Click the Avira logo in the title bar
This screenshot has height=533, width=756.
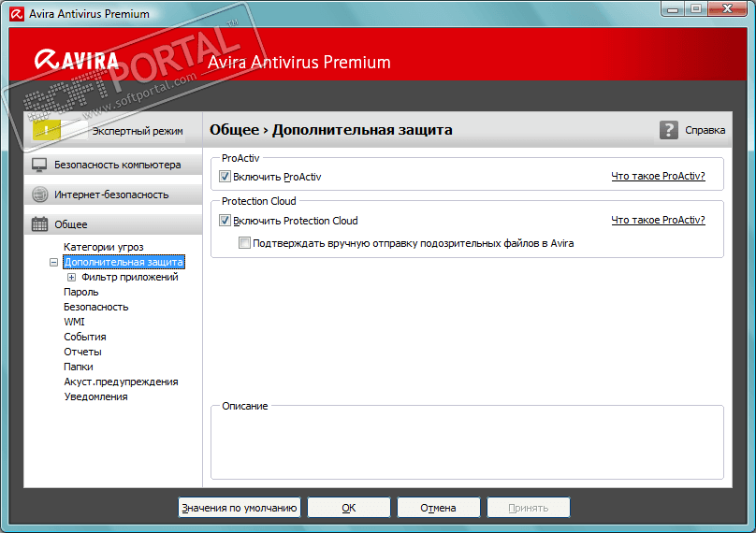click(17, 14)
